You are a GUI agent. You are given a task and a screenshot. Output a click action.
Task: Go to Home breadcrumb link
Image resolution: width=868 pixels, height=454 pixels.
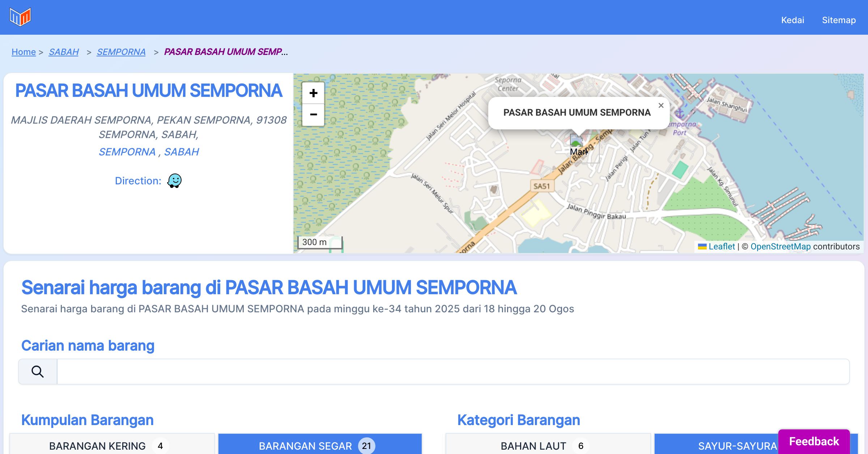pyautogui.click(x=24, y=52)
